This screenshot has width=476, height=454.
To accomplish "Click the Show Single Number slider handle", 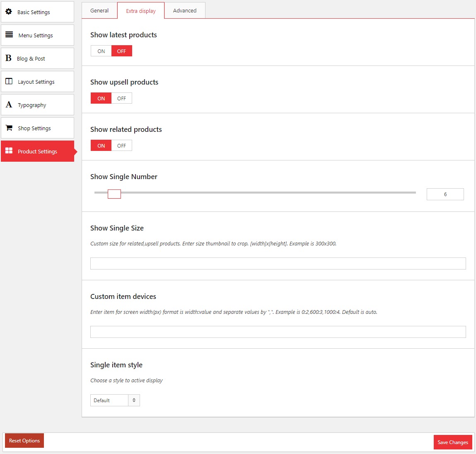I will click(114, 194).
